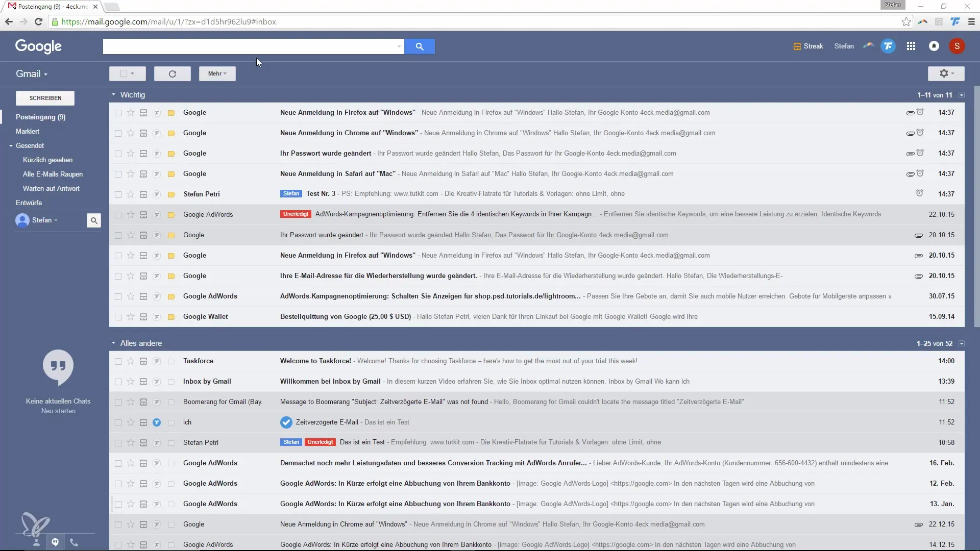Open Kürzlich gesehen view
This screenshot has width=980, height=551.
click(48, 160)
